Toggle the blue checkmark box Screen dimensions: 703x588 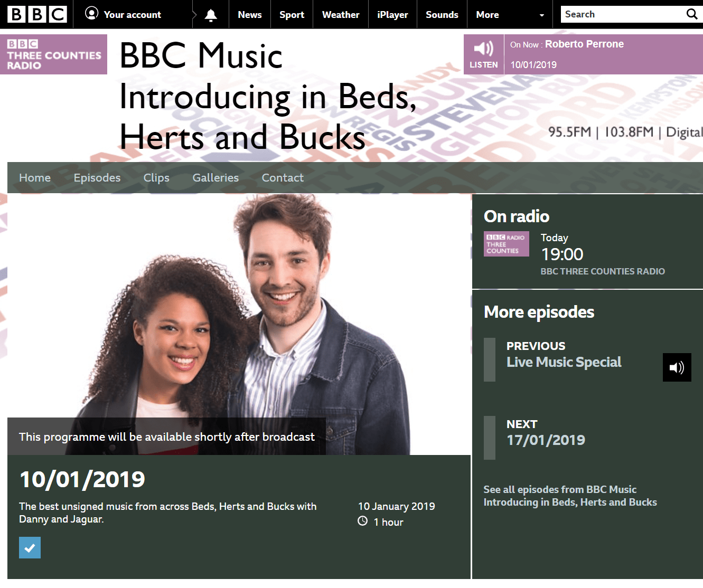tap(30, 547)
